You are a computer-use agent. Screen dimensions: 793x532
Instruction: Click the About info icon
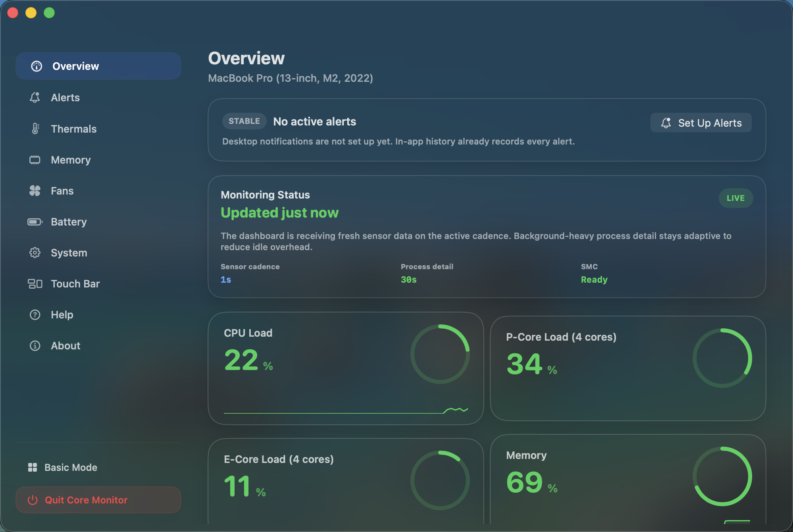coord(35,345)
